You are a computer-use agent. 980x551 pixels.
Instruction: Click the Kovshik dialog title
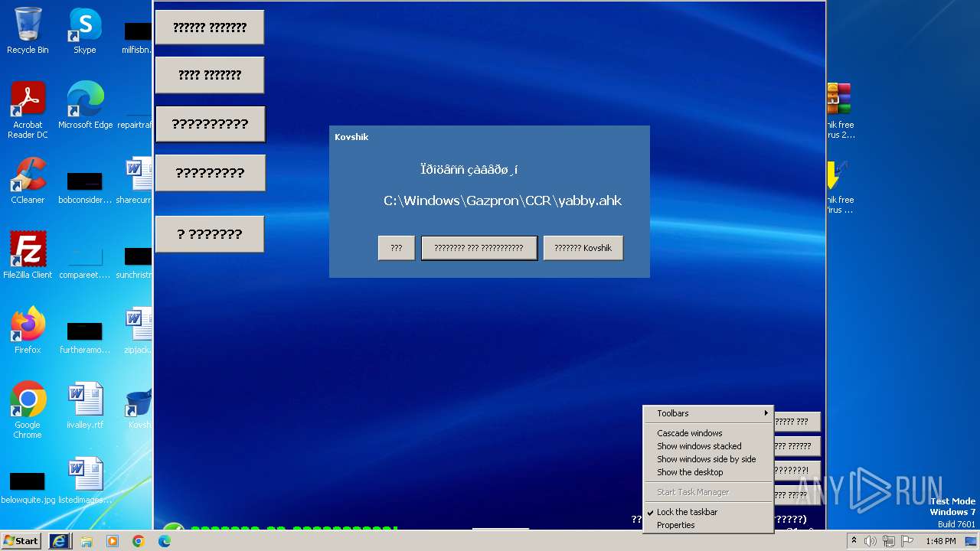pyautogui.click(x=351, y=137)
